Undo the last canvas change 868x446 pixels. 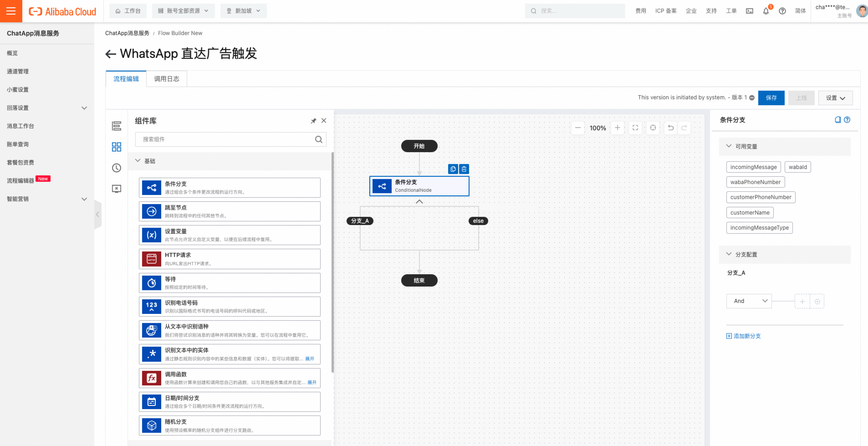[671, 128]
